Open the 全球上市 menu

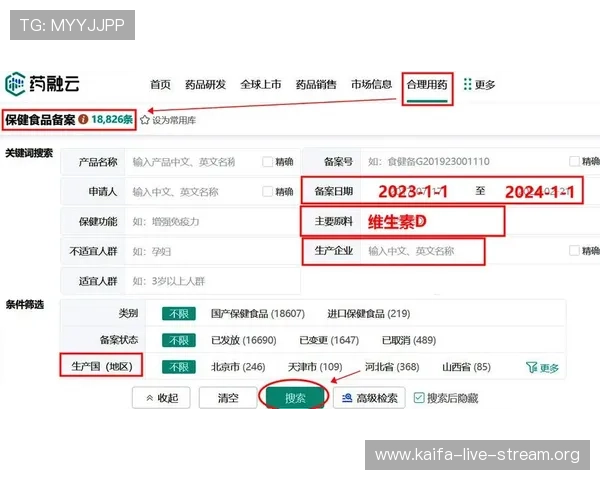[261, 85]
